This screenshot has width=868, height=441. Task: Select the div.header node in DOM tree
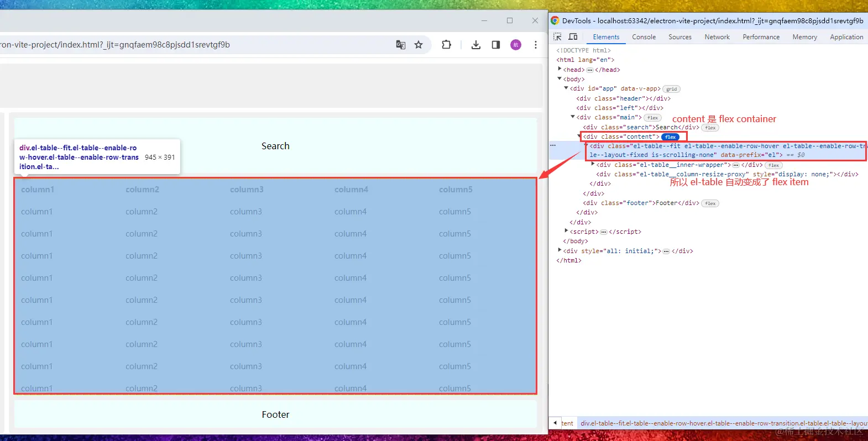click(x=623, y=98)
